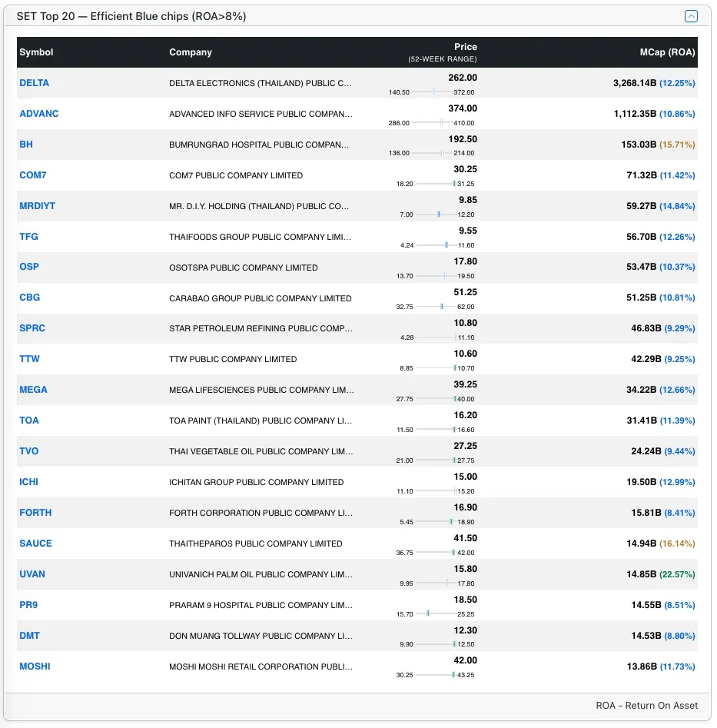Collapse the SET Top 20 panel
The image size is (717, 728).
(691, 16)
